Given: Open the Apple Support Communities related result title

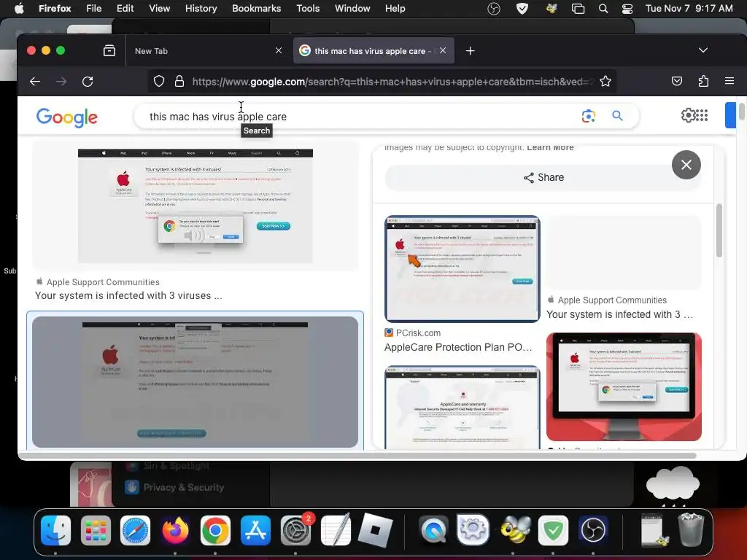Looking at the screenshot, I should (620, 314).
